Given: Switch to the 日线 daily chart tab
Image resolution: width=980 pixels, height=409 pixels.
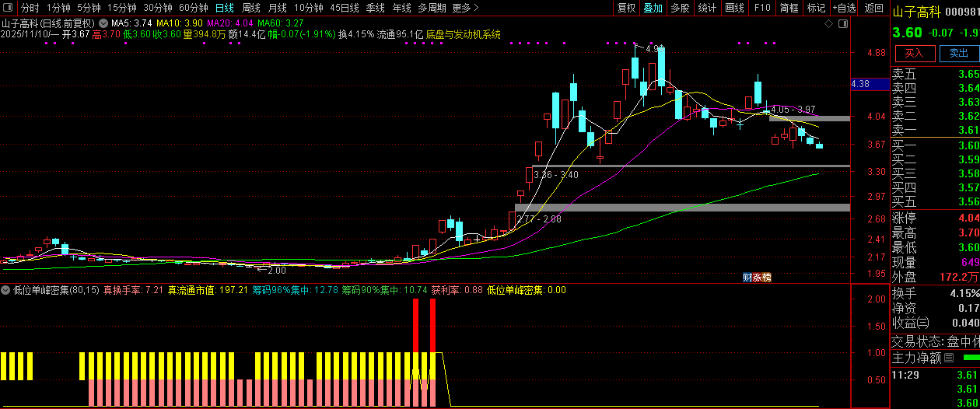Looking at the screenshot, I should (224, 8).
